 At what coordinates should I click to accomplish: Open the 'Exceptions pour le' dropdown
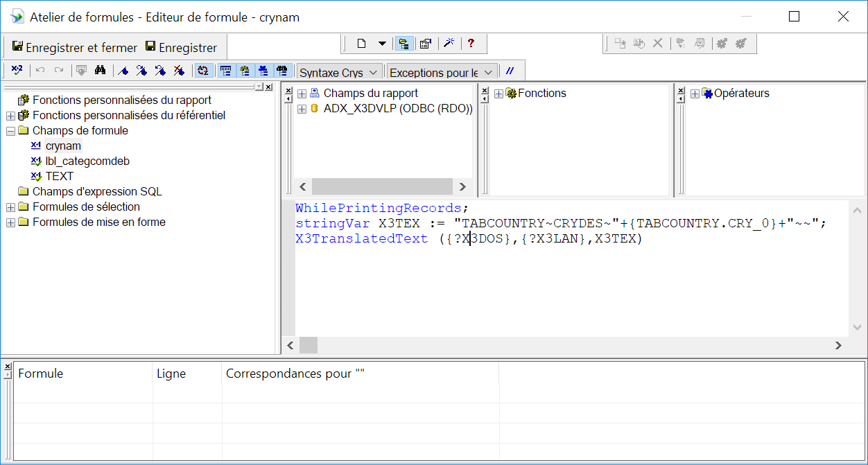(x=442, y=72)
